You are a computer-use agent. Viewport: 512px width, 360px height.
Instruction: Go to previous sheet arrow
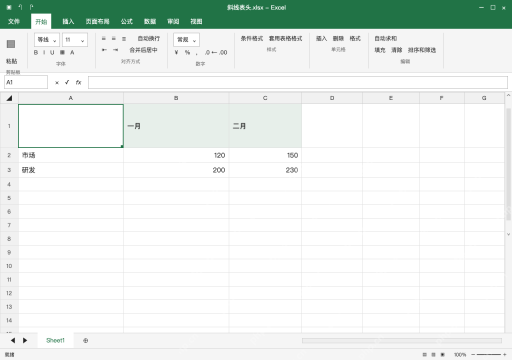tap(13, 340)
